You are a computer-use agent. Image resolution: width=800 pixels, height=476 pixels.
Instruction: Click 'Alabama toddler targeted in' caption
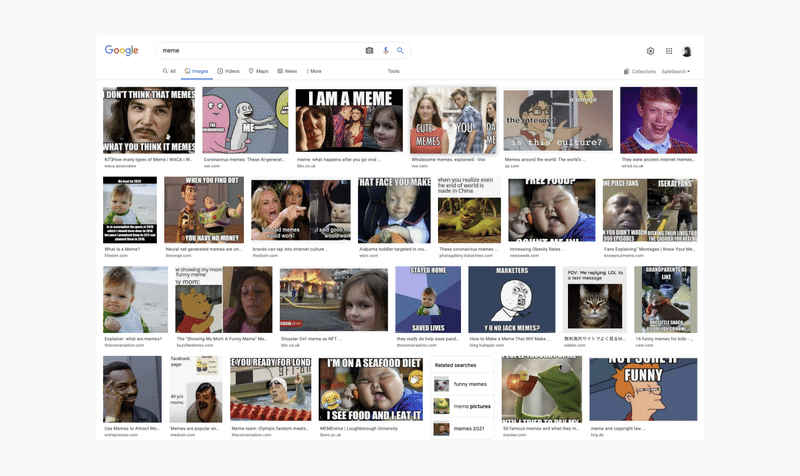(393, 249)
